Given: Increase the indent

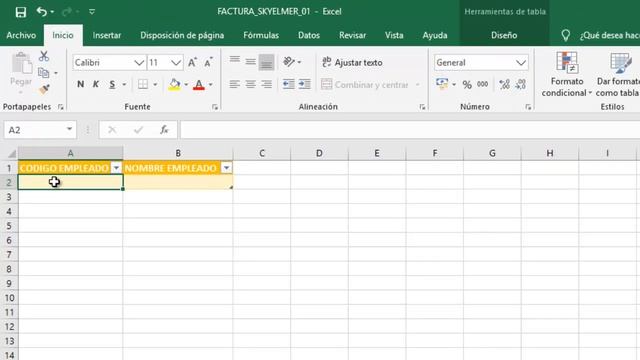Looking at the screenshot, I should [304, 84].
